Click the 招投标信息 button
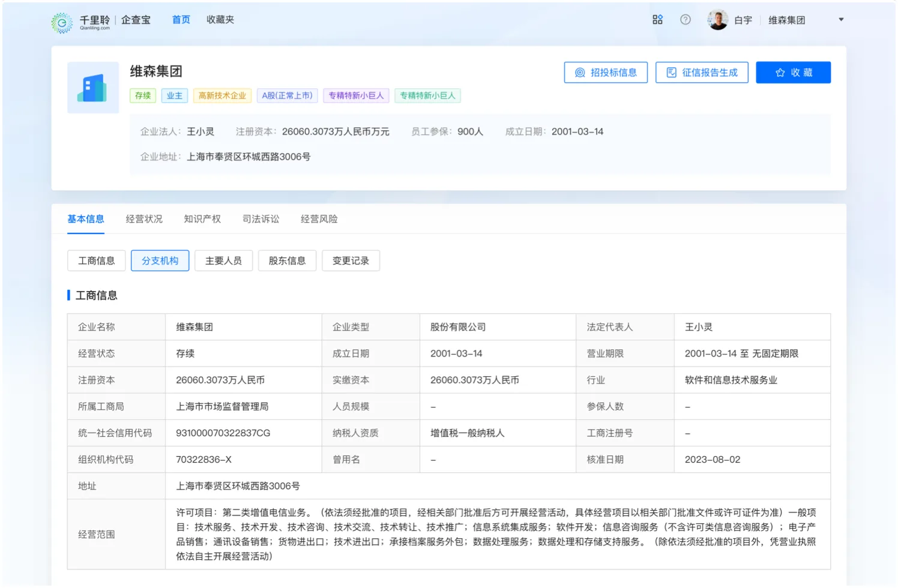 coord(606,73)
